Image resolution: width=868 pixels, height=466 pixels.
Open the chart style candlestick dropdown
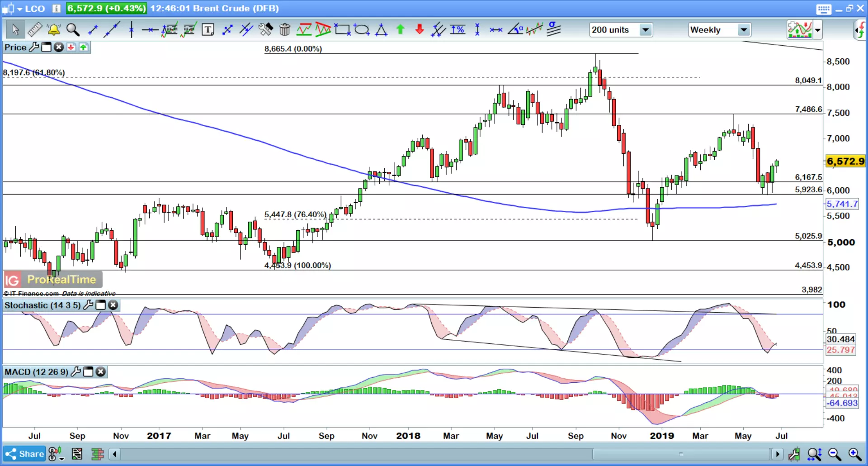point(56,454)
